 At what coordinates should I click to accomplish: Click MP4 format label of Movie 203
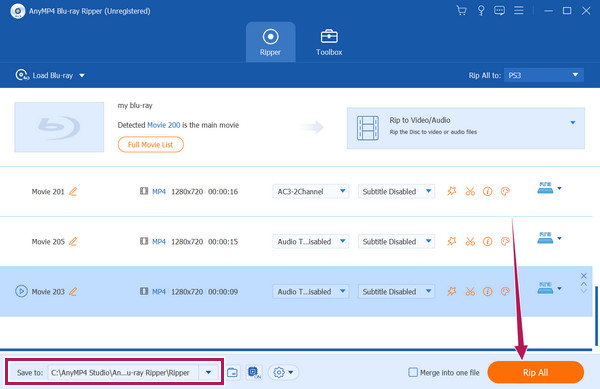159,292
